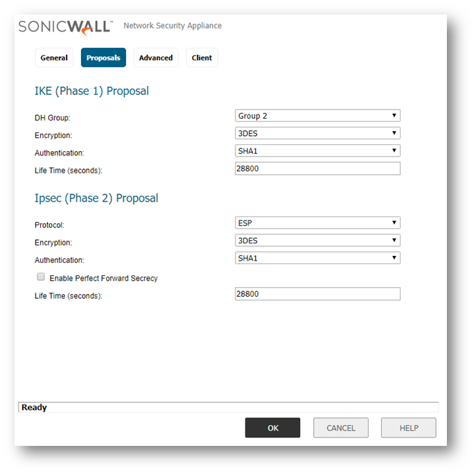Image resolution: width=476 pixels, height=475 pixels.
Task: Open the Advanced tab
Action: click(156, 58)
